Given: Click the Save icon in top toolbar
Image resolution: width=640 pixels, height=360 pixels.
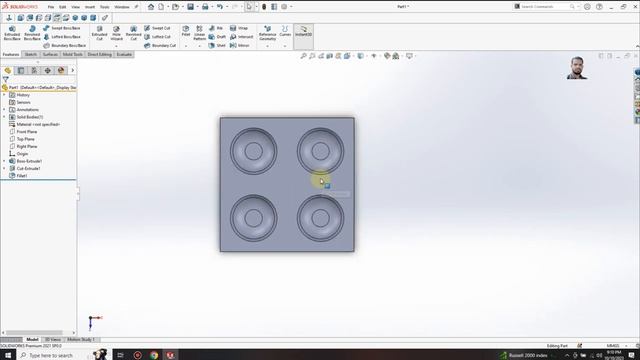Looking at the screenshot, I should click(x=190, y=7).
